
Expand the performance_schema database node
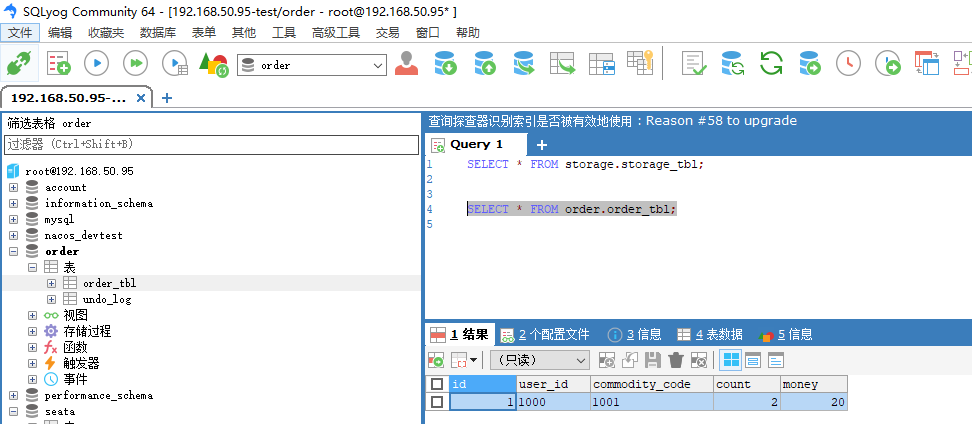(14, 395)
